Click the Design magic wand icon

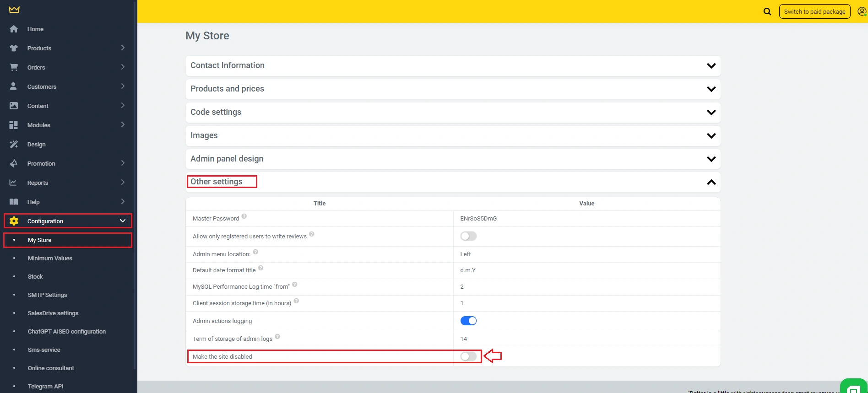(14, 144)
